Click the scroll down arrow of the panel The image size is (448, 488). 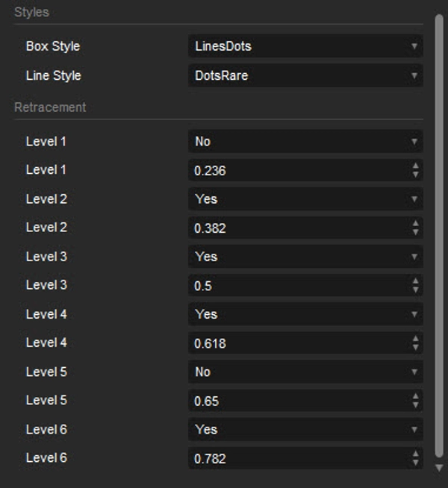pyautogui.click(x=439, y=467)
